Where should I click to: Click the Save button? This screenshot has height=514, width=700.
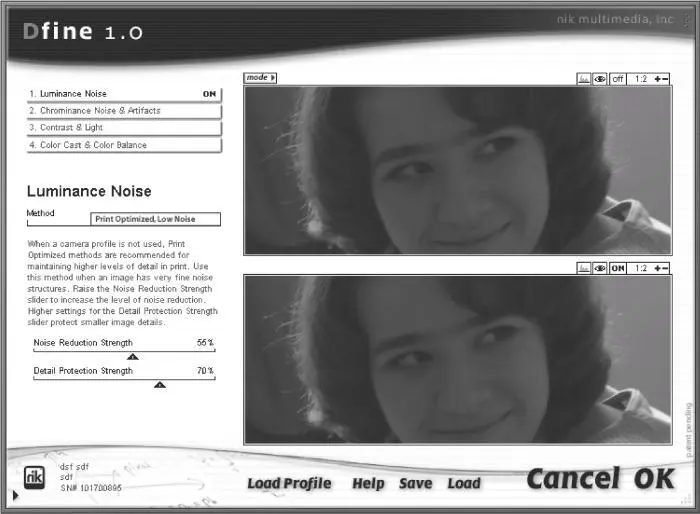click(416, 483)
